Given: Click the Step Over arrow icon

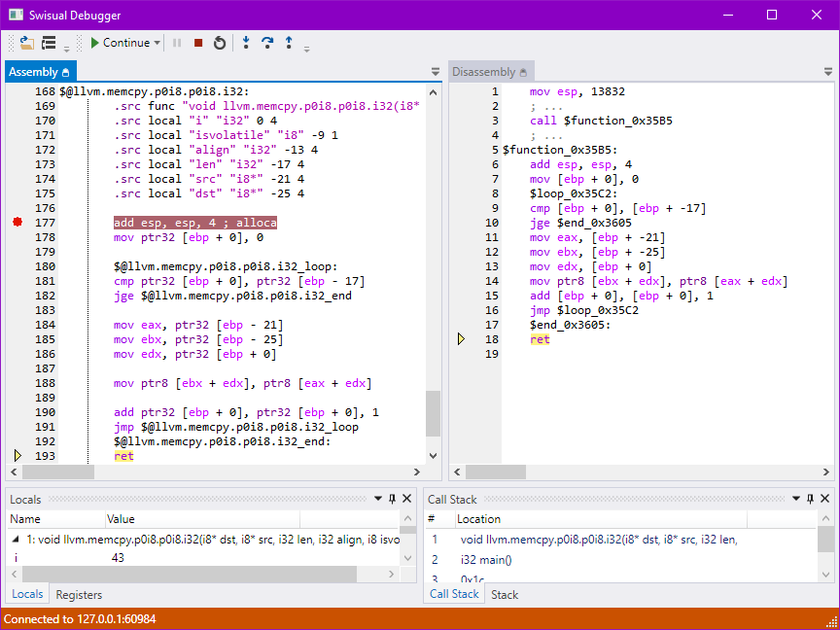Looking at the screenshot, I should (267, 43).
